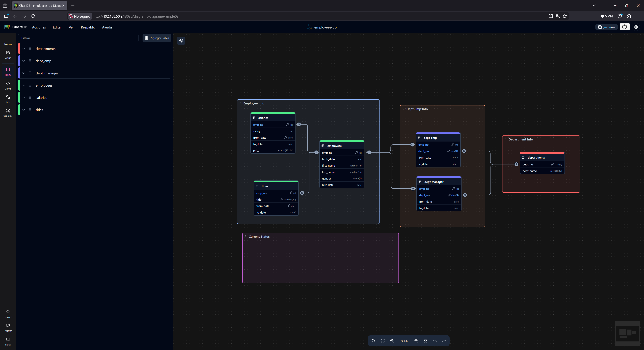Open the Visuales sidebar icon
The image size is (644, 350).
click(x=8, y=111)
